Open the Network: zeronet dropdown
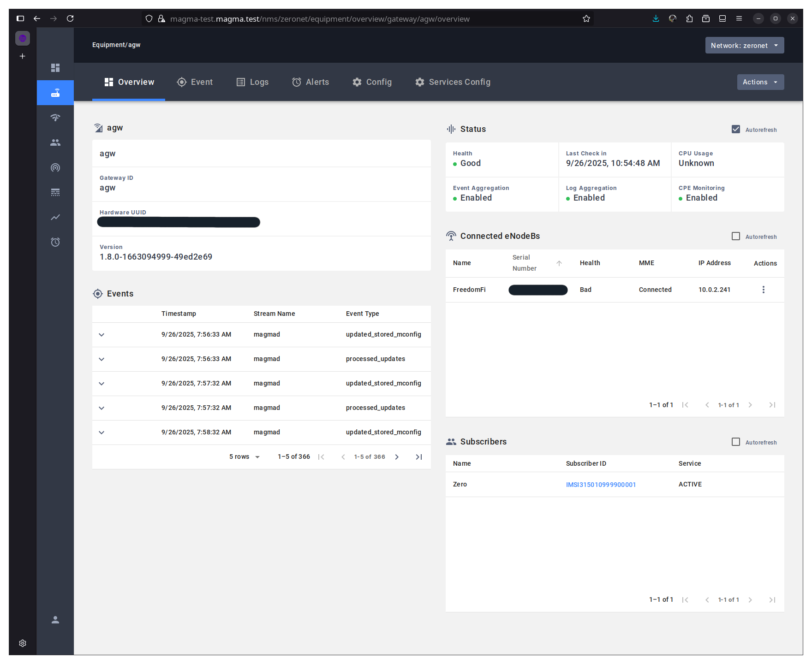The width and height of the screenshot is (812, 664). point(744,45)
